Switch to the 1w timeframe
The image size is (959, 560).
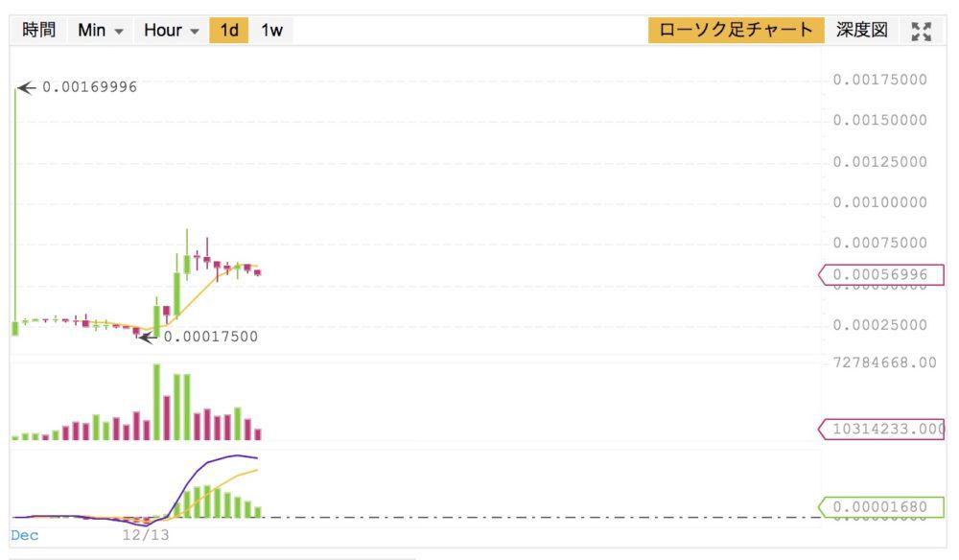[x=271, y=30]
